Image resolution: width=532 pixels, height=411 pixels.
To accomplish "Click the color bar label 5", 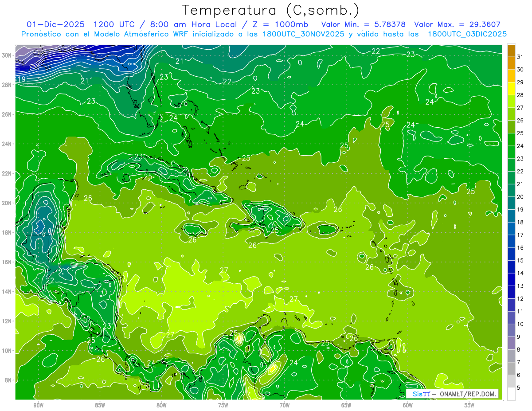I will click(519, 388).
